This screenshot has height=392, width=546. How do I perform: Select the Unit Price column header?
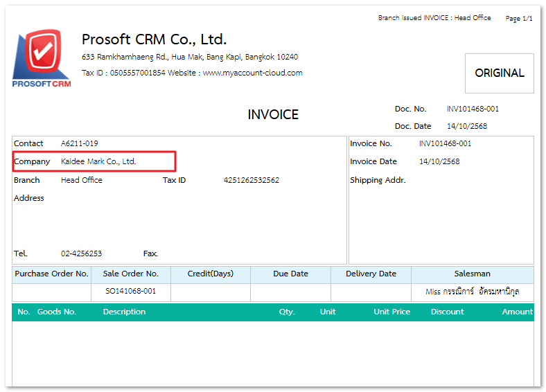tap(391, 312)
